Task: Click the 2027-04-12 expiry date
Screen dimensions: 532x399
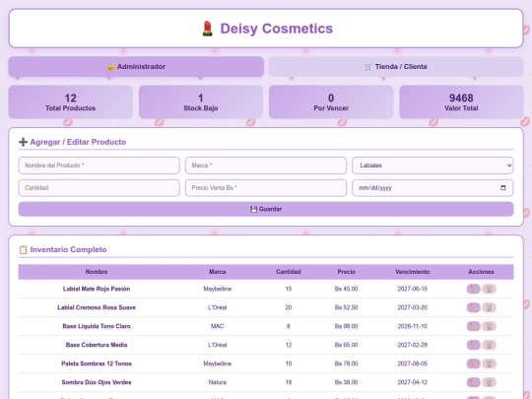Action: (x=412, y=382)
